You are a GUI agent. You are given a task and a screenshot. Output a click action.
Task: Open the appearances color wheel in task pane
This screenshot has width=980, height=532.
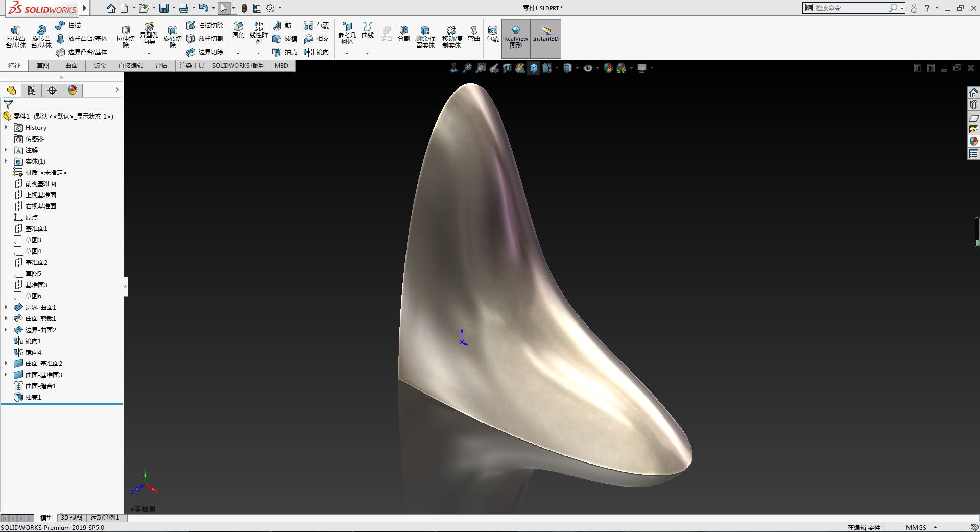tap(973, 141)
